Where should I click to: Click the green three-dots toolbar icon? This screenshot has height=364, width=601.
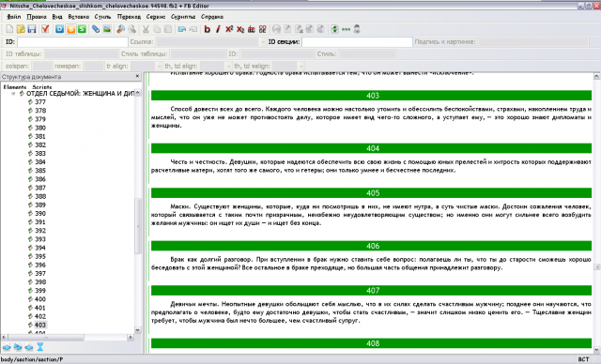pos(346,29)
